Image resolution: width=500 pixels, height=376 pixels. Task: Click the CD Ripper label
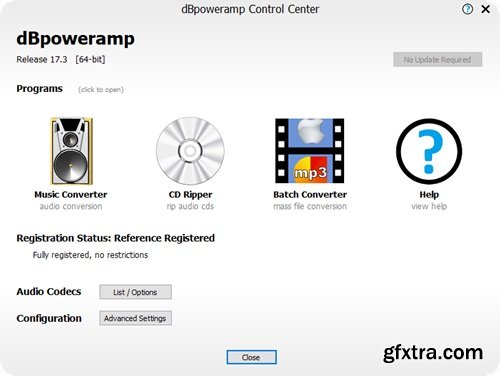pyautogui.click(x=190, y=195)
